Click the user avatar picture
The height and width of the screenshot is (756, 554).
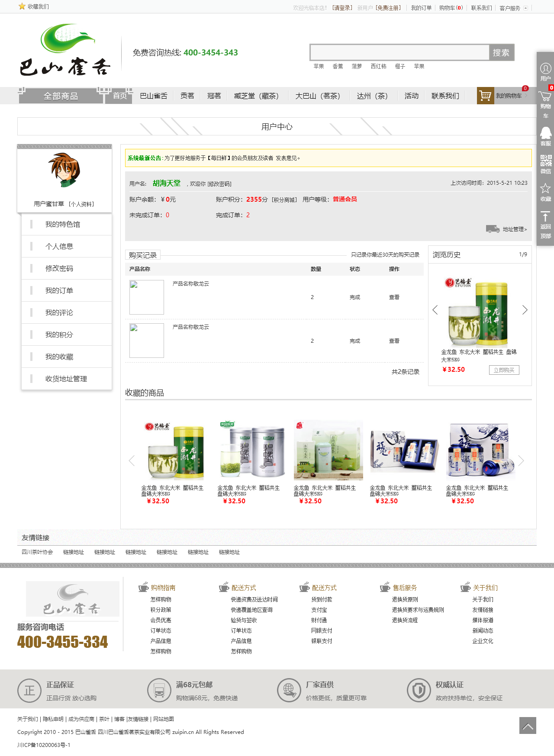click(x=64, y=170)
